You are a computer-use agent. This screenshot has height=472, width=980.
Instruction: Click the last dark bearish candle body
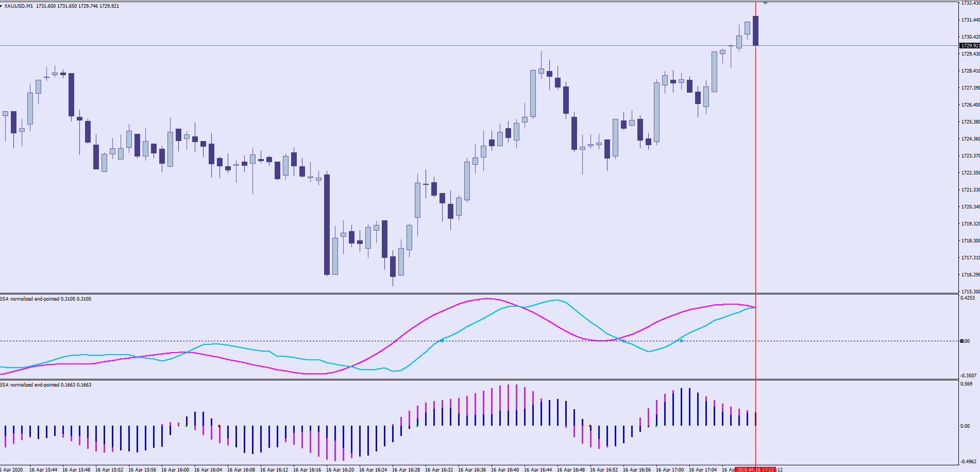(755, 31)
